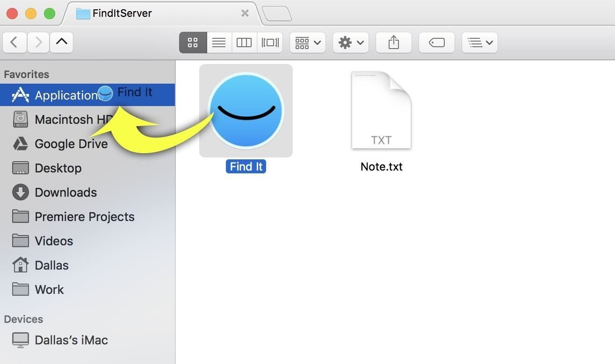Open the Share menu in the toolbar

(393, 42)
